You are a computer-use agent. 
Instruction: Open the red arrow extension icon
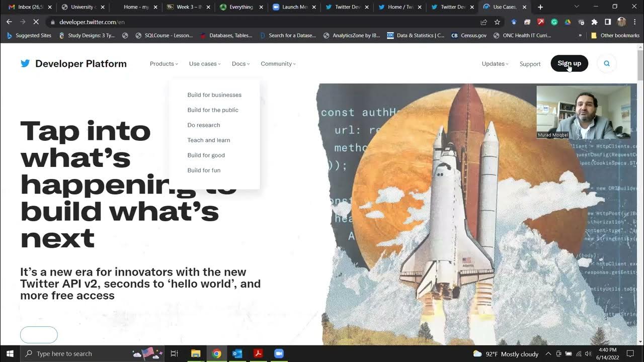(540, 22)
